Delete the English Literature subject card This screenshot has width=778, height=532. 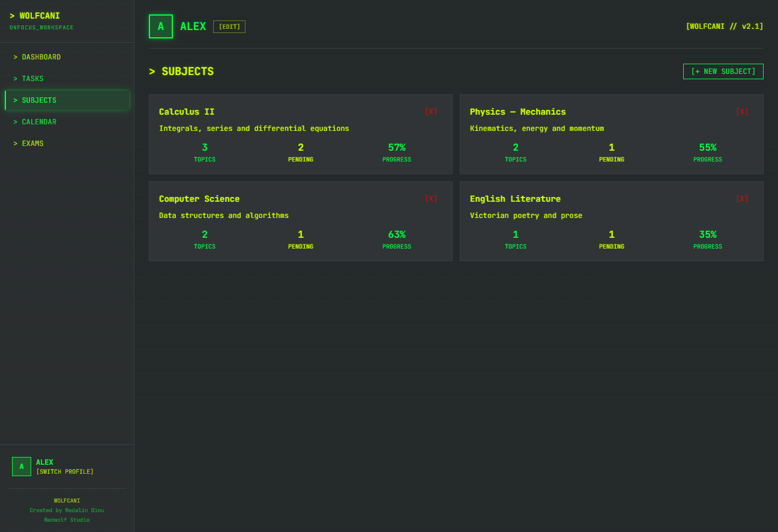pos(742,199)
